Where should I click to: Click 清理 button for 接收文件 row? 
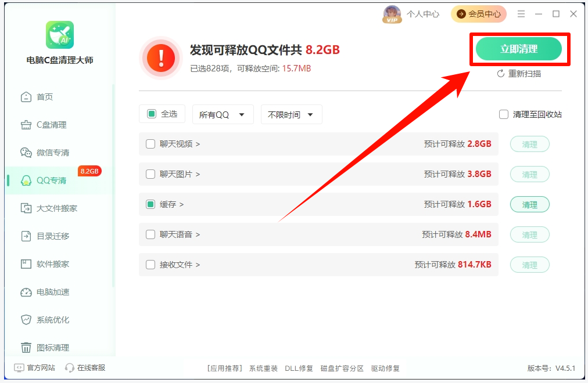tap(529, 265)
